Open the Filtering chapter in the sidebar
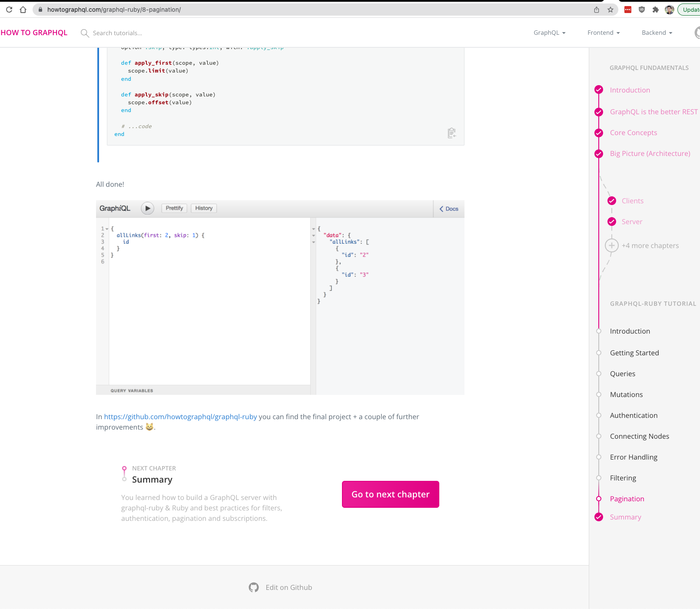This screenshot has height=609, width=700. [x=623, y=478]
